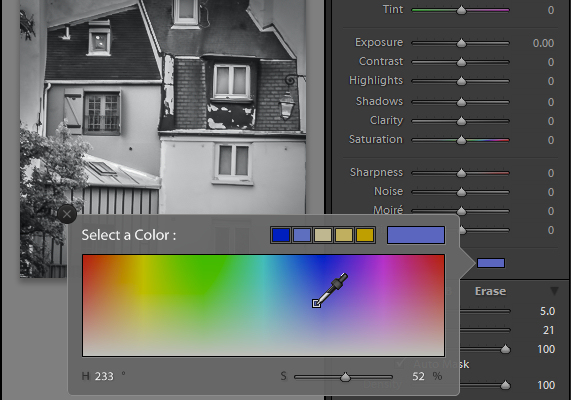The width and height of the screenshot is (571, 400).
Task: Click the large current color preview
Action: pos(416,235)
